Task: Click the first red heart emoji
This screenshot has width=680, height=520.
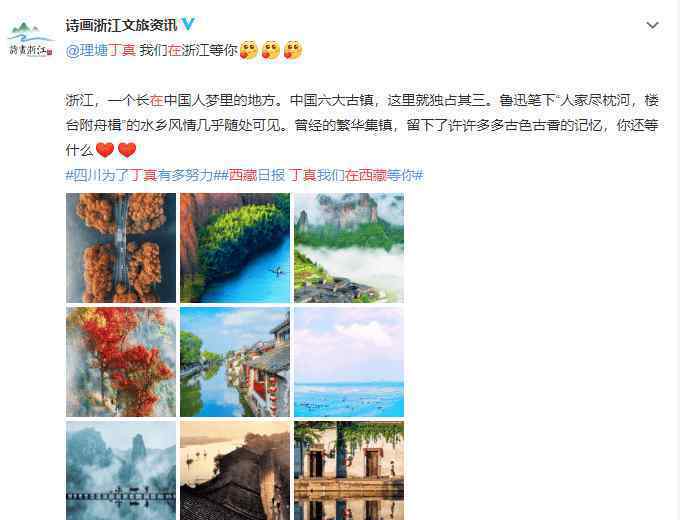Action: tap(105, 150)
